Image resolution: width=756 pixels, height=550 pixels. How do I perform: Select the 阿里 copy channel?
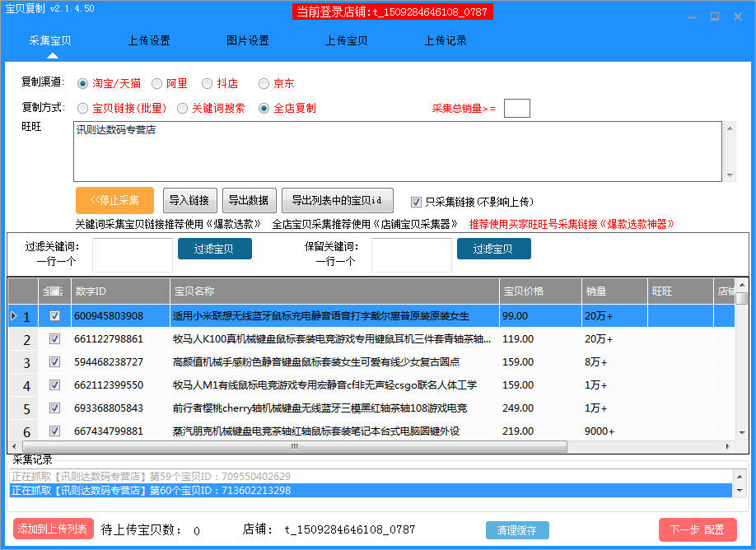coord(156,83)
